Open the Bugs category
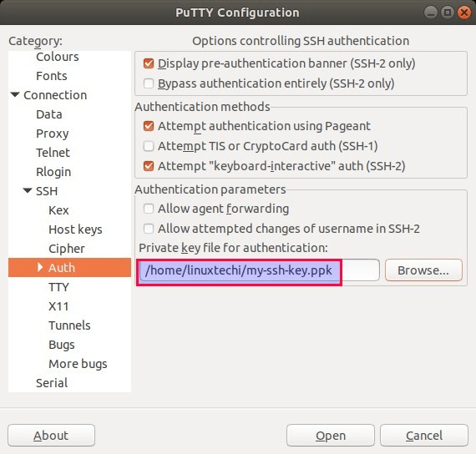 point(62,345)
